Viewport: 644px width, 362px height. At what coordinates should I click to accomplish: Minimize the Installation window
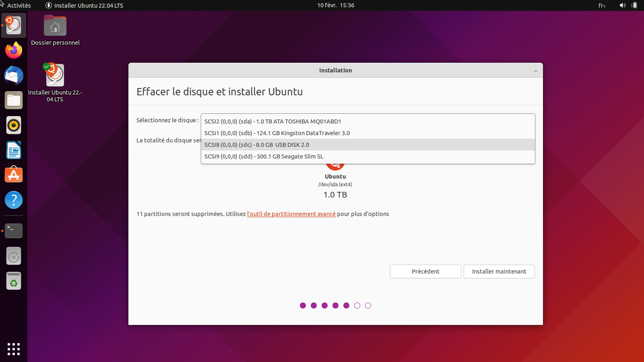(536, 70)
